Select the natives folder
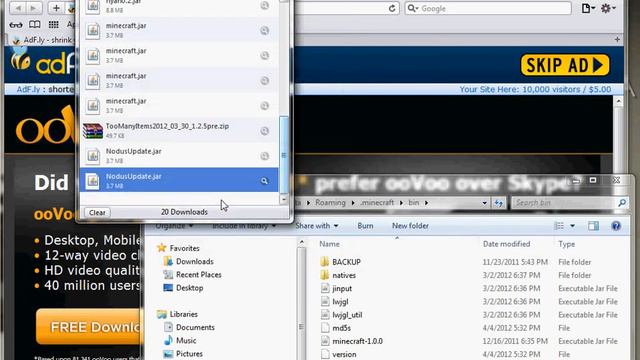This screenshot has width=640, height=360. 344,275
